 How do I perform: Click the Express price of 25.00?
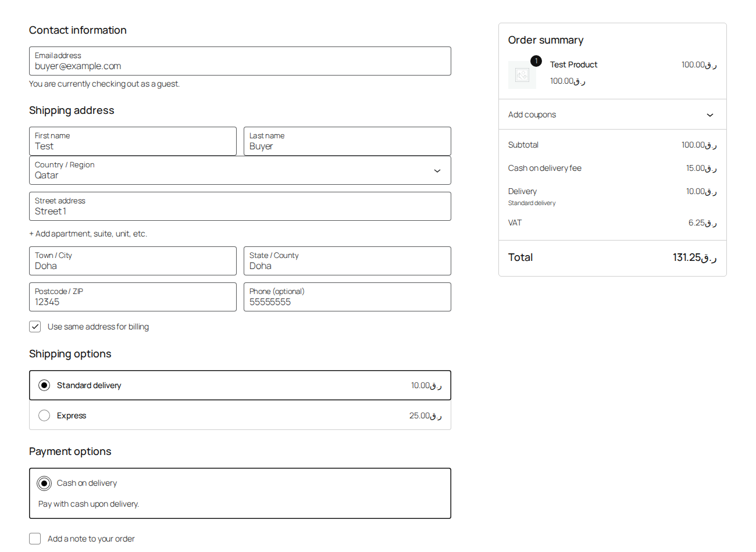coord(425,415)
